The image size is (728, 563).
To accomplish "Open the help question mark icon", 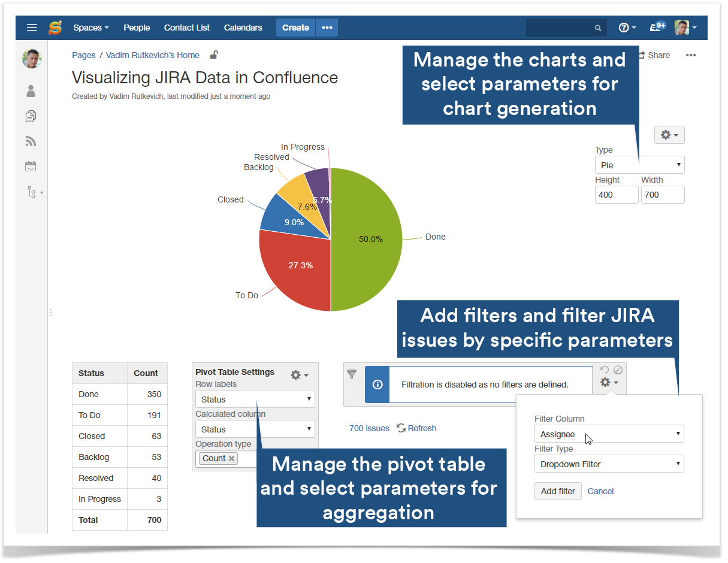I will point(625,28).
